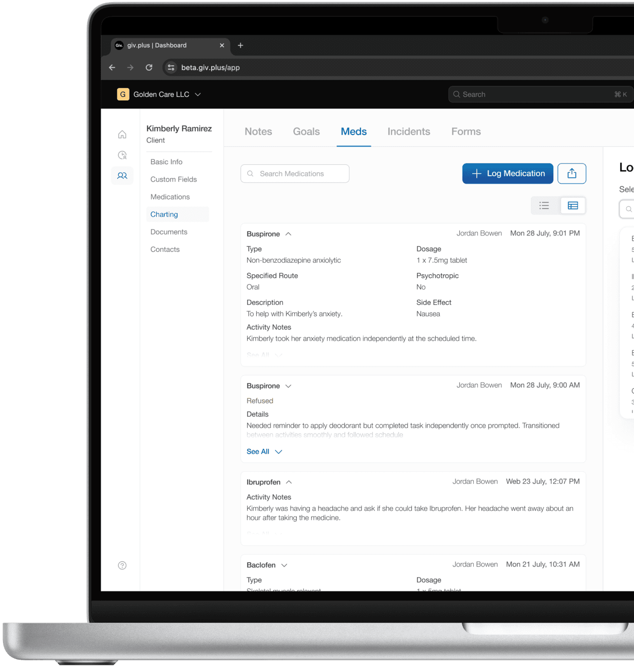The width and height of the screenshot is (634, 672).
Task: Open Medications in client menu
Action: (x=170, y=197)
